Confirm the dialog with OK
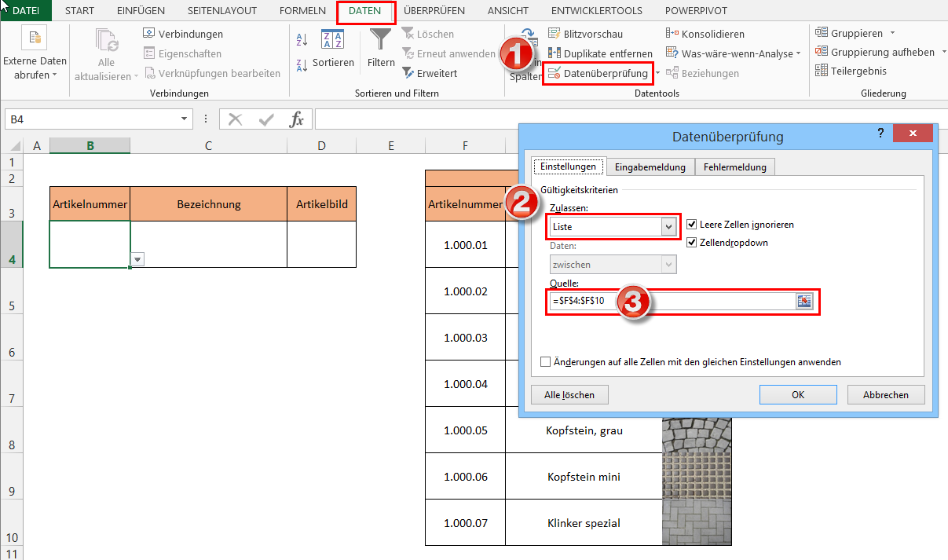The height and width of the screenshot is (560, 948). click(798, 394)
